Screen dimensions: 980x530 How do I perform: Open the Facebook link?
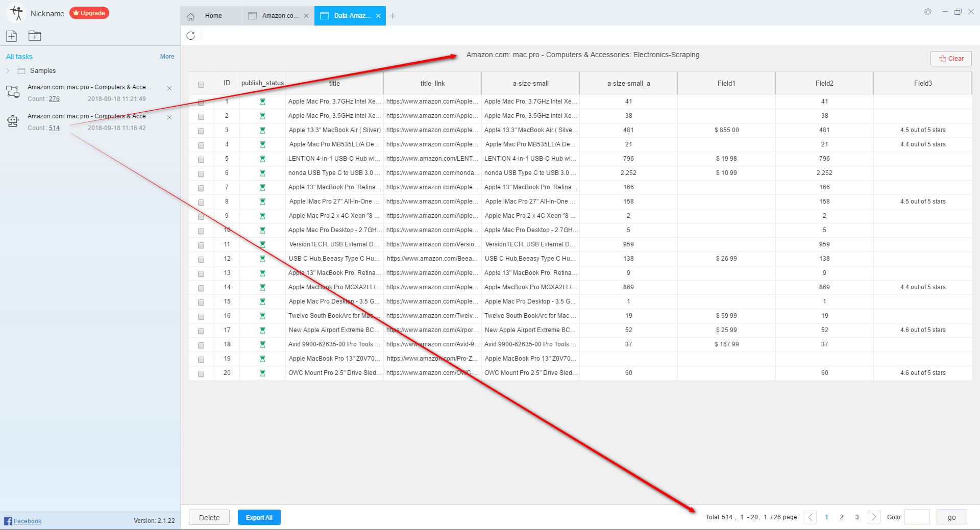point(28,521)
